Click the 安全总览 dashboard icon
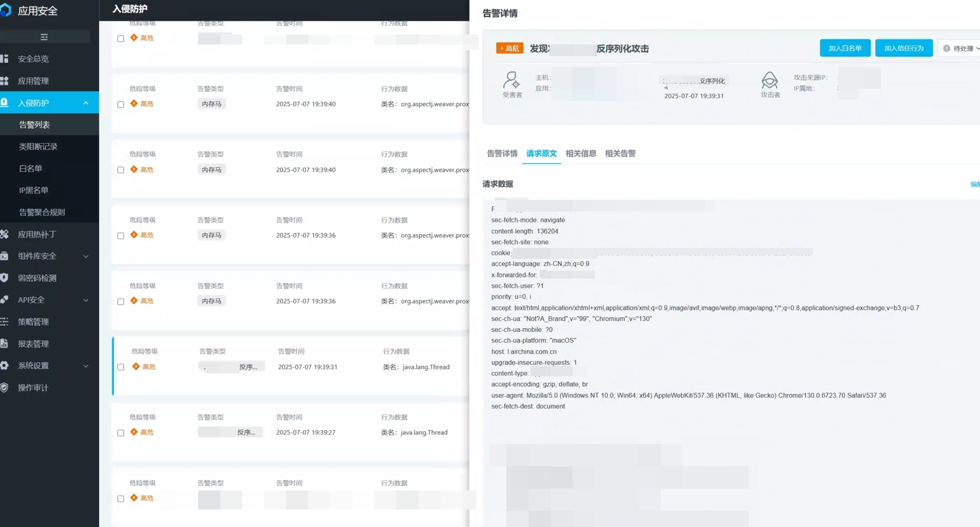This screenshot has height=527, width=980. (4, 58)
